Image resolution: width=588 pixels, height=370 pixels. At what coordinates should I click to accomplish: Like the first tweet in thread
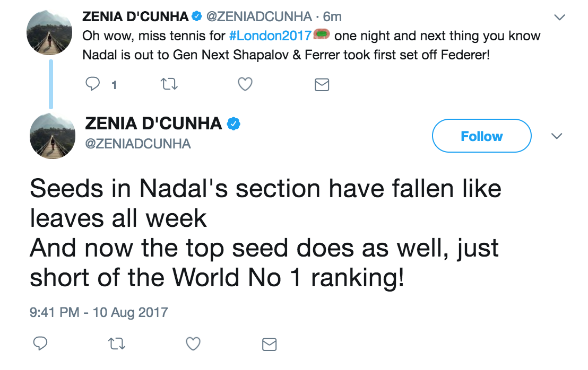coord(245,84)
